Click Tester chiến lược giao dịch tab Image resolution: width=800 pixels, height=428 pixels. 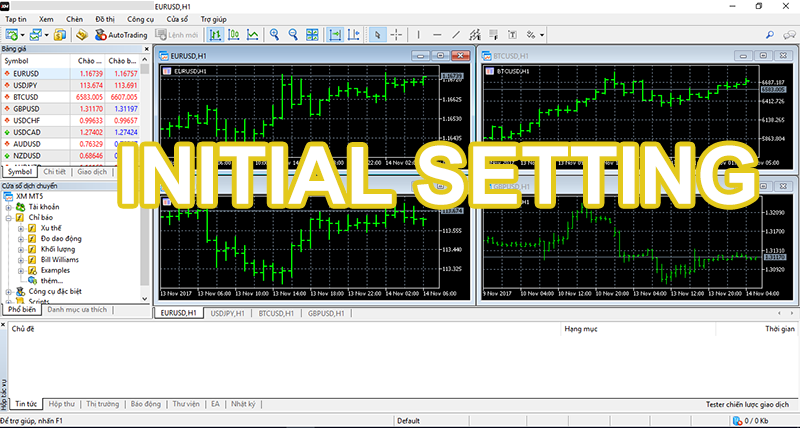(747, 405)
